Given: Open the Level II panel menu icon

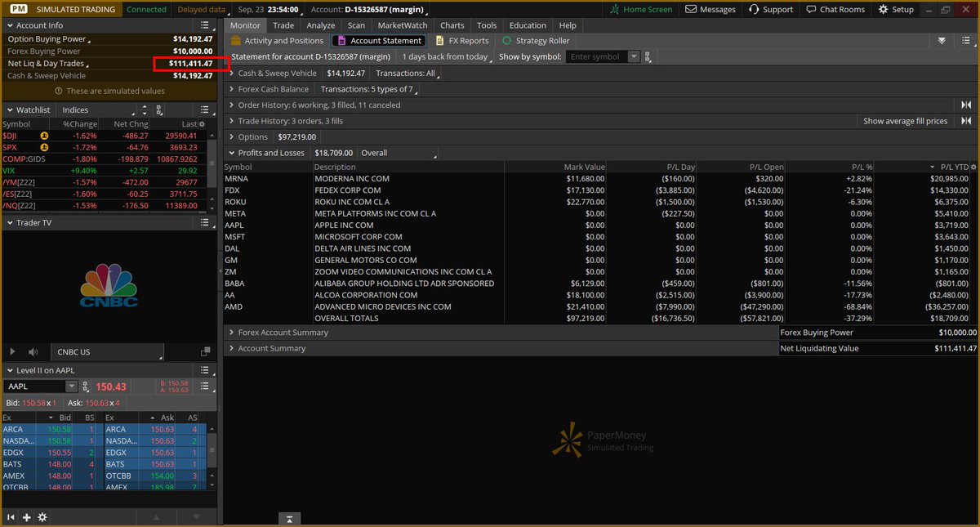Looking at the screenshot, I should click(207, 371).
